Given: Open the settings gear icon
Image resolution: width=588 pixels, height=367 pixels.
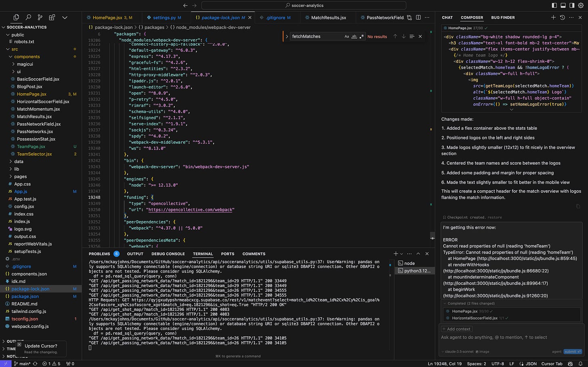Looking at the screenshot, I should tap(581, 5).
